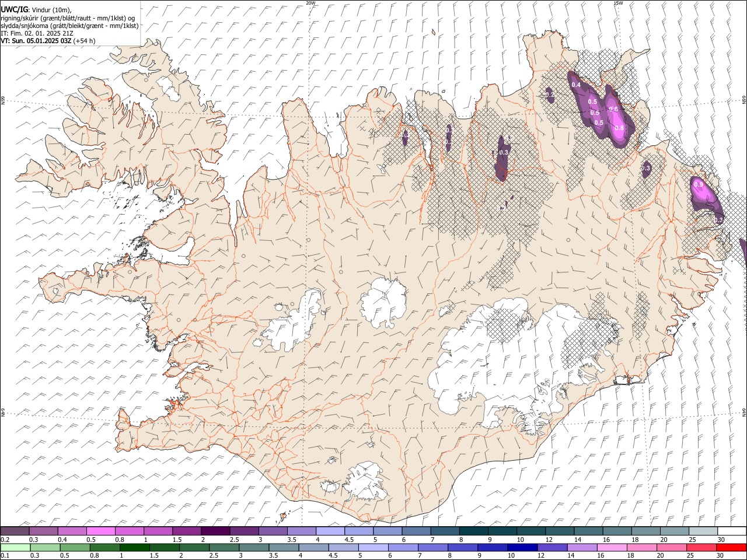Select the lavender swatch labelled 4 in the top legend row
This screenshot has width=747, height=560.
coord(330,531)
